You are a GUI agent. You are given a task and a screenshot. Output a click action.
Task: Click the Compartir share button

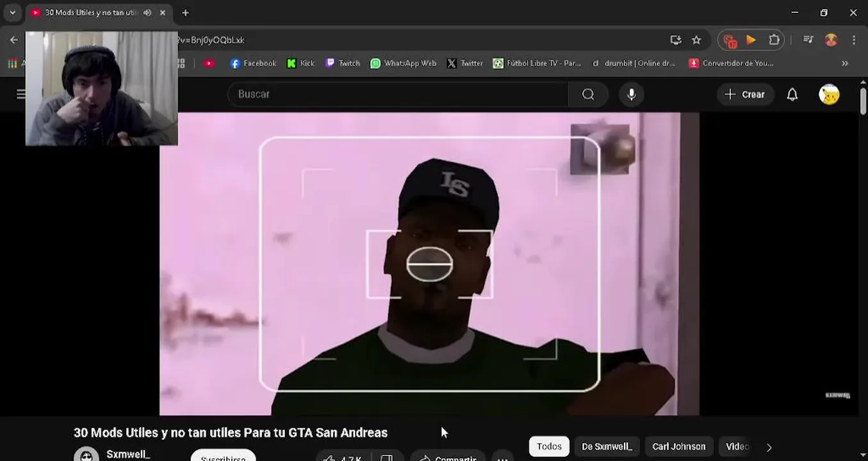coord(448,457)
